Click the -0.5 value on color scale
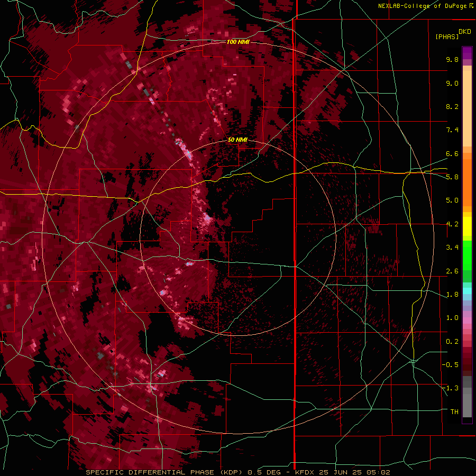 click(x=450, y=365)
